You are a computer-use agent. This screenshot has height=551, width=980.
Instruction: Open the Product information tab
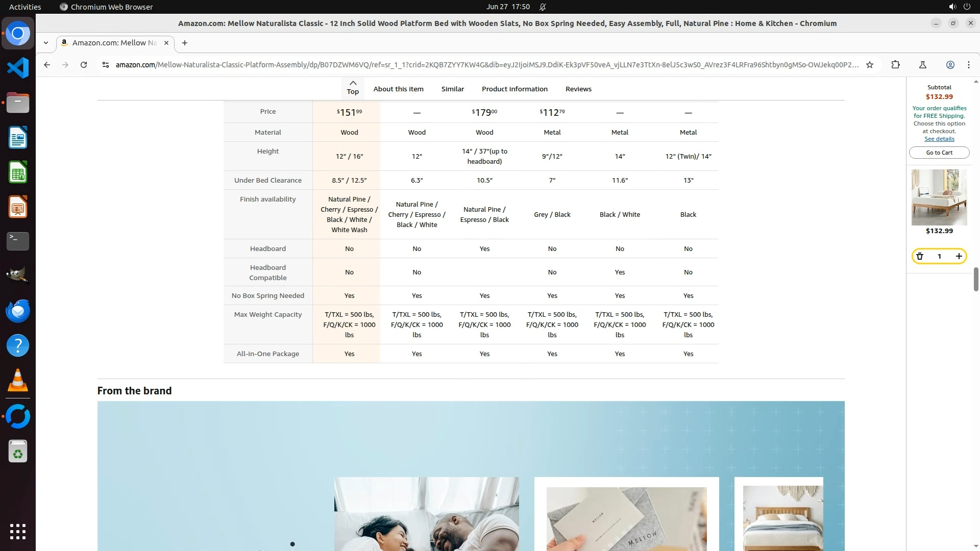(x=514, y=89)
